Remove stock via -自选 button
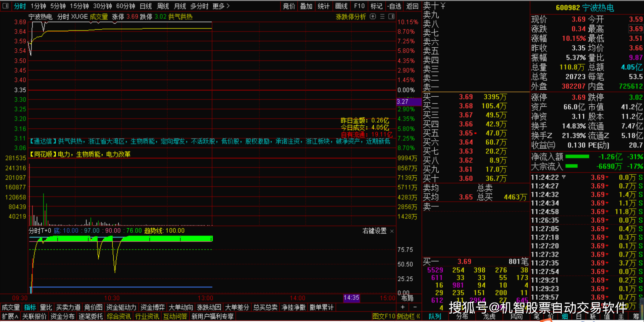The image size is (644, 322). [x=394, y=6]
